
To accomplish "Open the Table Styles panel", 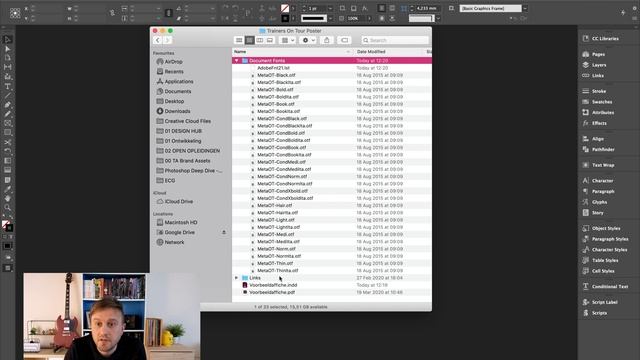I will (x=600, y=260).
